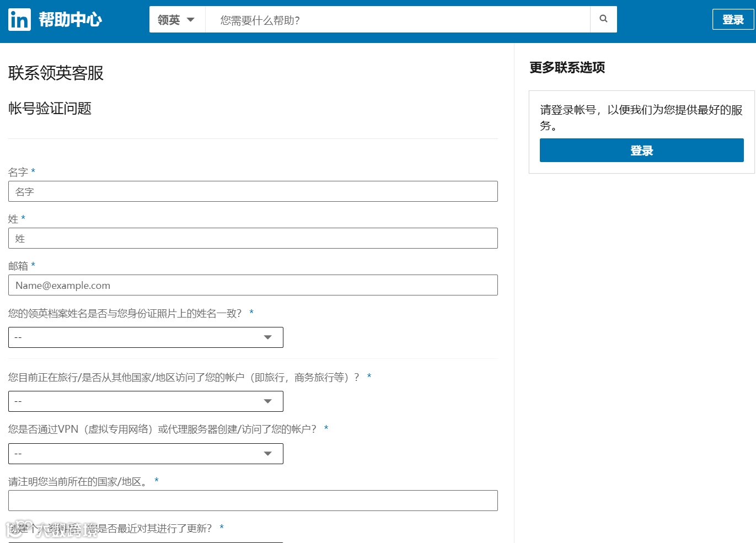Click the 更多联系选项 heading
The width and height of the screenshot is (756, 543).
tap(567, 67)
